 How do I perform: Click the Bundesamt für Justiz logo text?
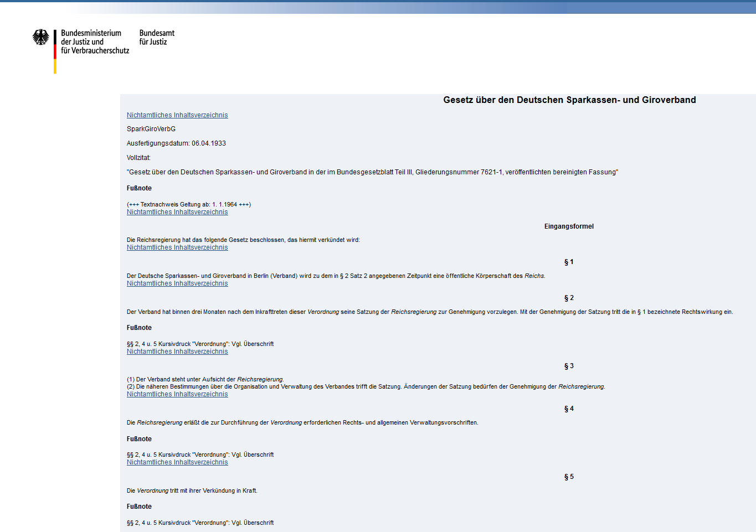(x=157, y=37)
